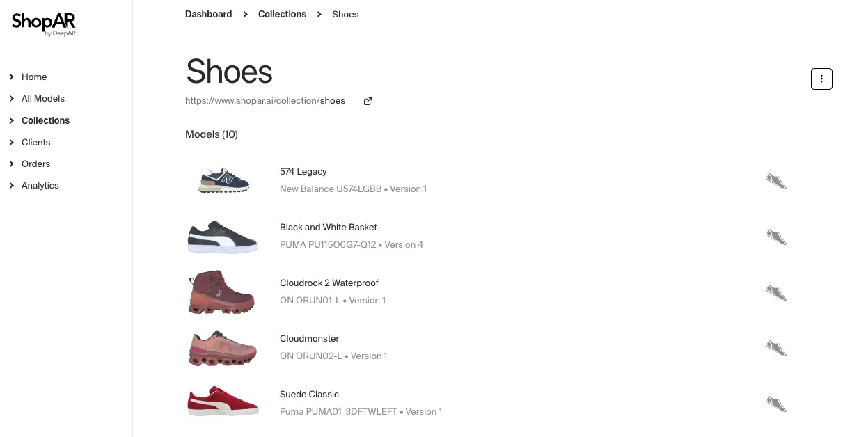Click the shoe try-on icon beside 574 Legacy
Viewport: 868px width, 437px height.
pyautogui.click(x=776, y=180)
